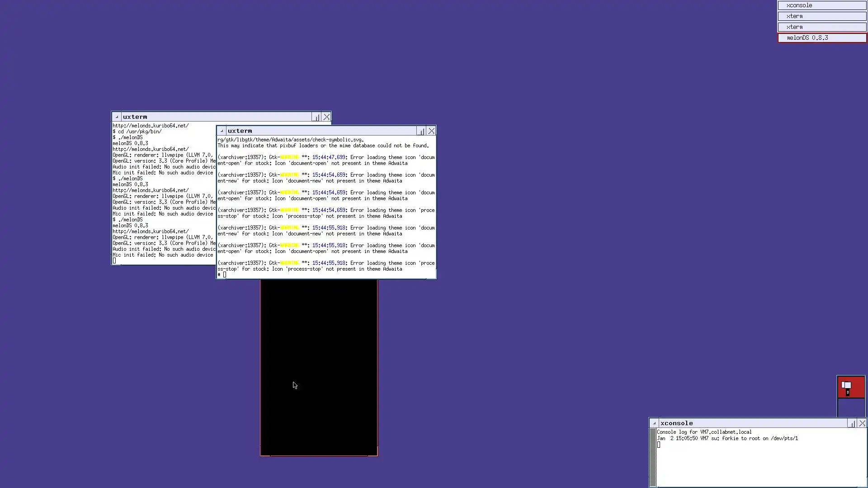Click the xconsole vertical scrollbar
868x488 pixels.
(x=652, y=456)
